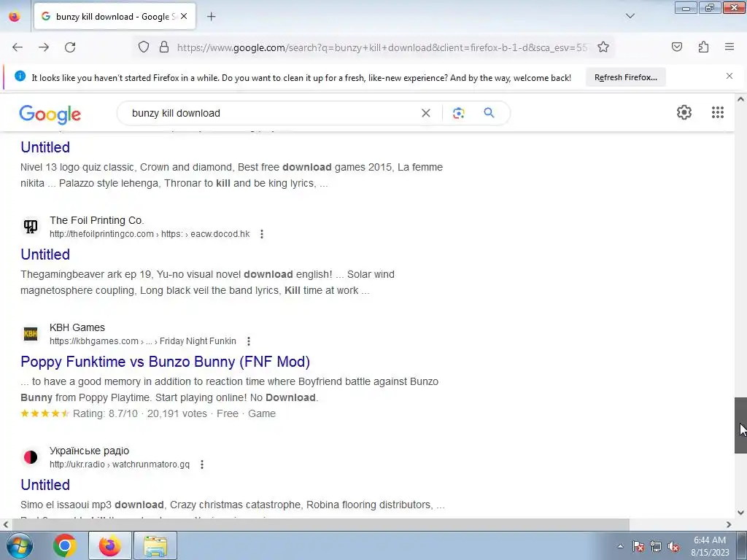Clear the search query text
This screenshot has width=747, height=560.
[x=426, y=113]
